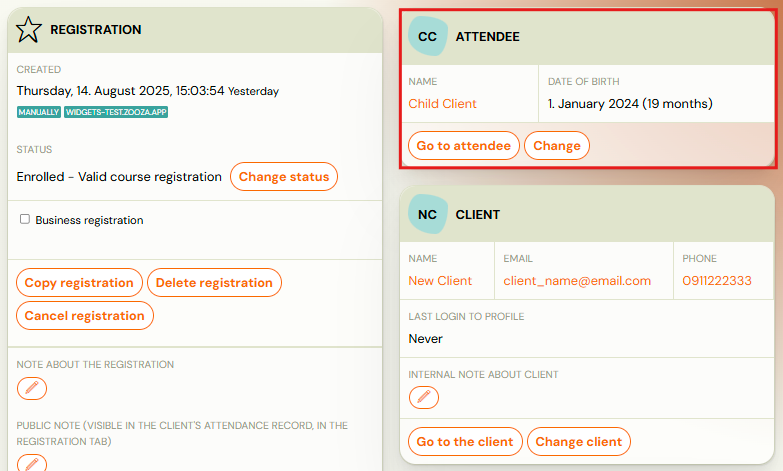The height and width of the screenshot is (471, 783).
Task: Edit the note about the registration
Action: coord(32,389)
